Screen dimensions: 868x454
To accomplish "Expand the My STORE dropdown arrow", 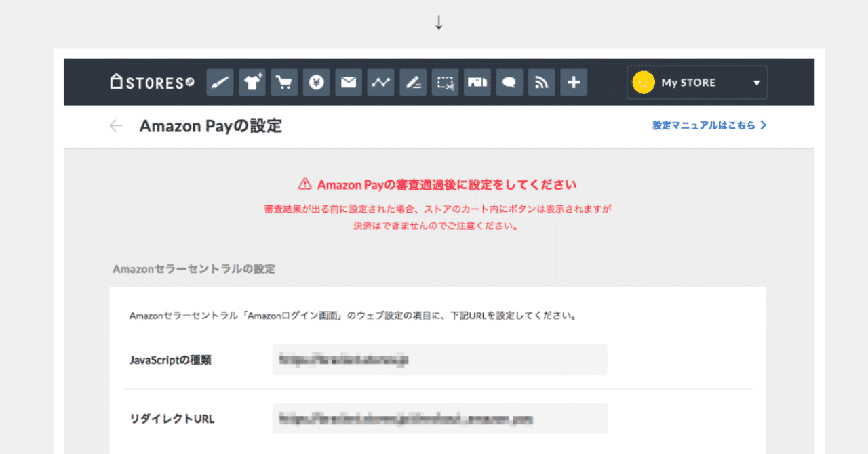I will point(757,83).
